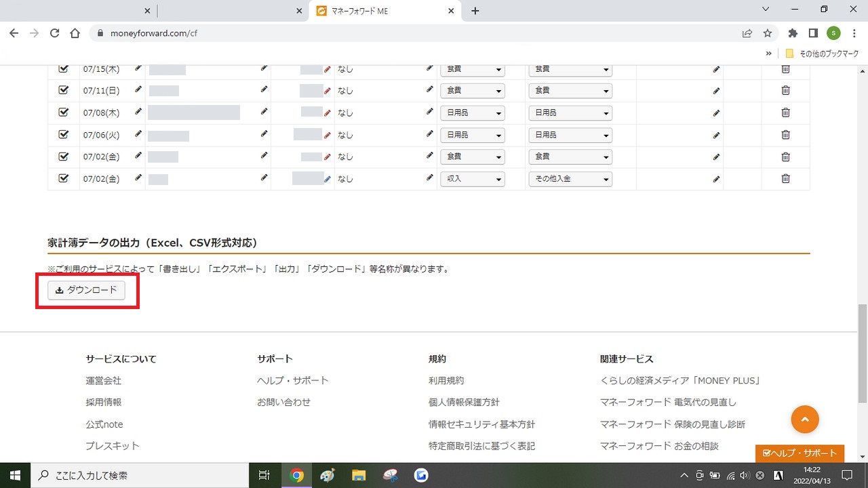Delete the 07/02(金) 収入 row
Viewport: 868px width, 488px height.
pos(785,179)
